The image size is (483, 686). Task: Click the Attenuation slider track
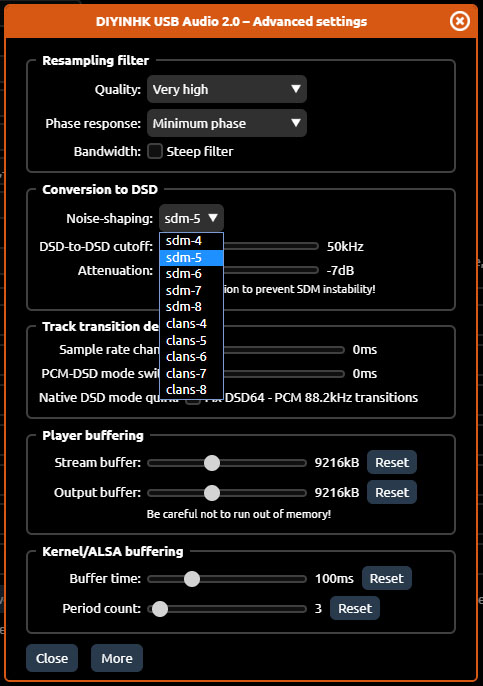point(271,270)
